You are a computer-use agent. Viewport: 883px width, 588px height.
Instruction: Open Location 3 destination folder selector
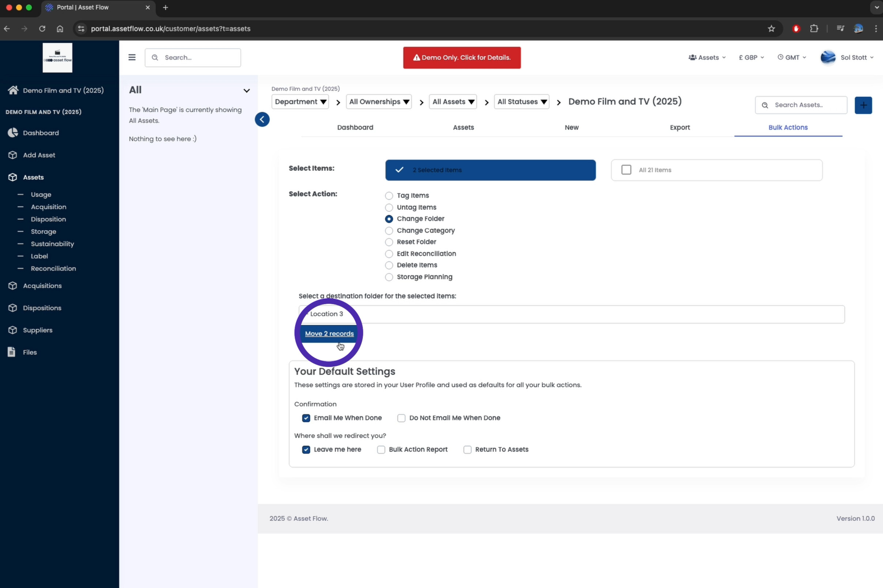pos(572,314)
